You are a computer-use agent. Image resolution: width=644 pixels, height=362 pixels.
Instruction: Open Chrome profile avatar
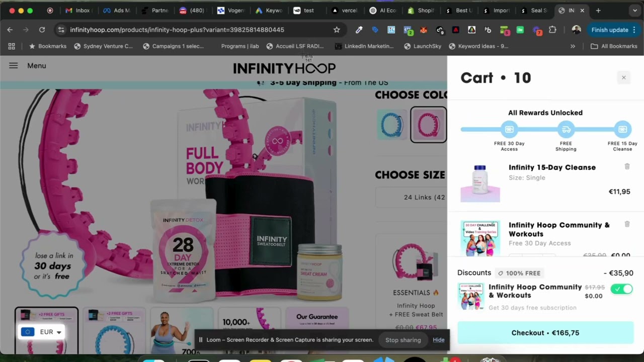(577, 30)
